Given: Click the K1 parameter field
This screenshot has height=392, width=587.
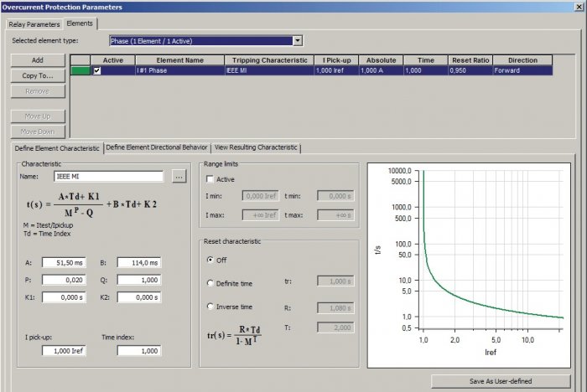Looking at the screenshot, I should tap(64, 297).
